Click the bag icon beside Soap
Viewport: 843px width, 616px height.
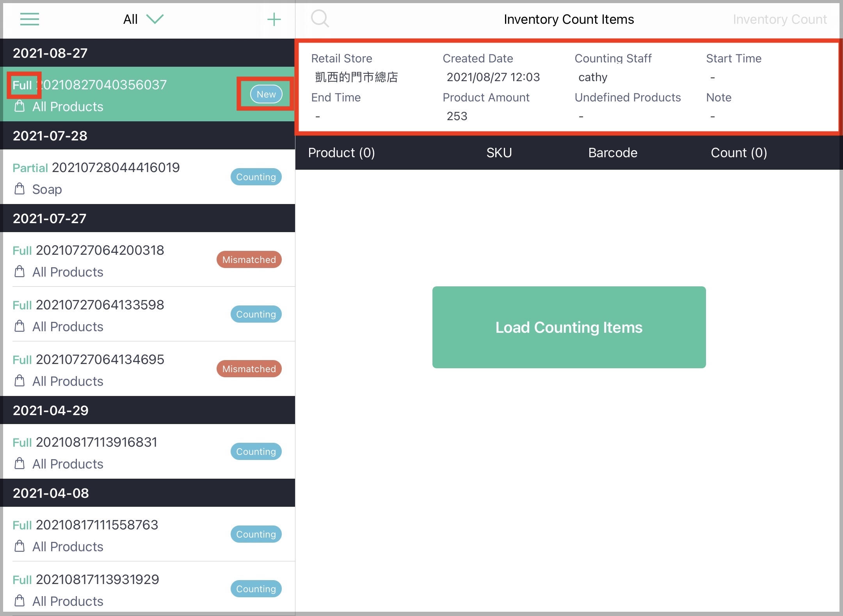pyautogui.click(x=20, y=189)
